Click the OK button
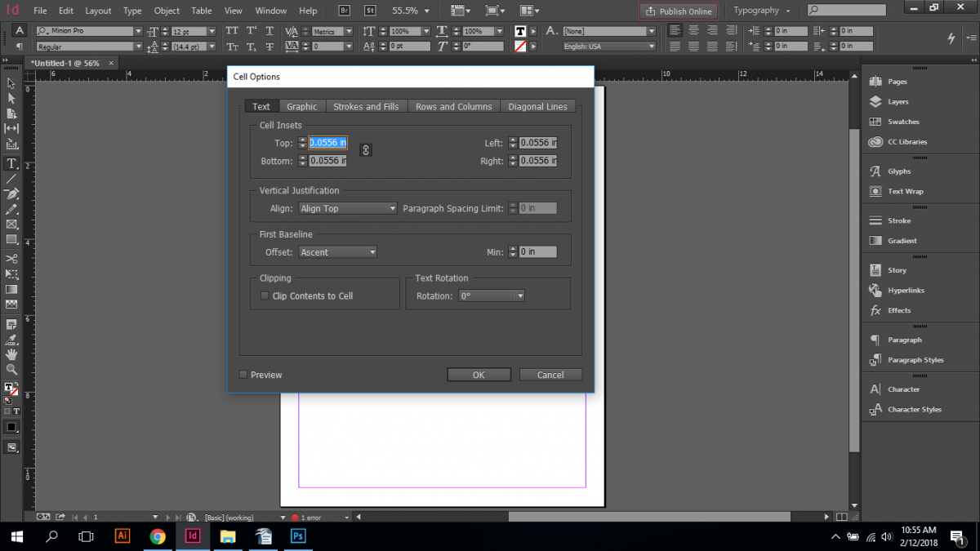The image size is (980, 551). (x=479, y=374)
